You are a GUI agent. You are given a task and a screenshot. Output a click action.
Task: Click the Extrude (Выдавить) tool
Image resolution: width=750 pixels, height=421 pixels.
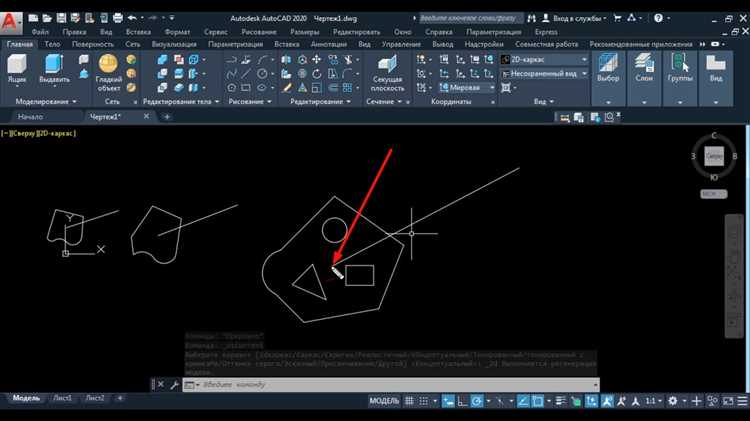point(54,69)
